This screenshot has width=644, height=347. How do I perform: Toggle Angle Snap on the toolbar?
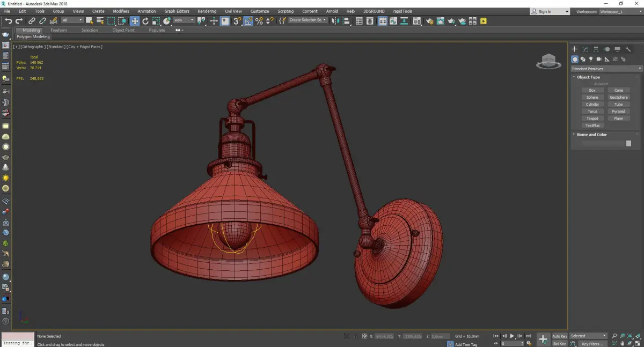click(x=248, y=21)
